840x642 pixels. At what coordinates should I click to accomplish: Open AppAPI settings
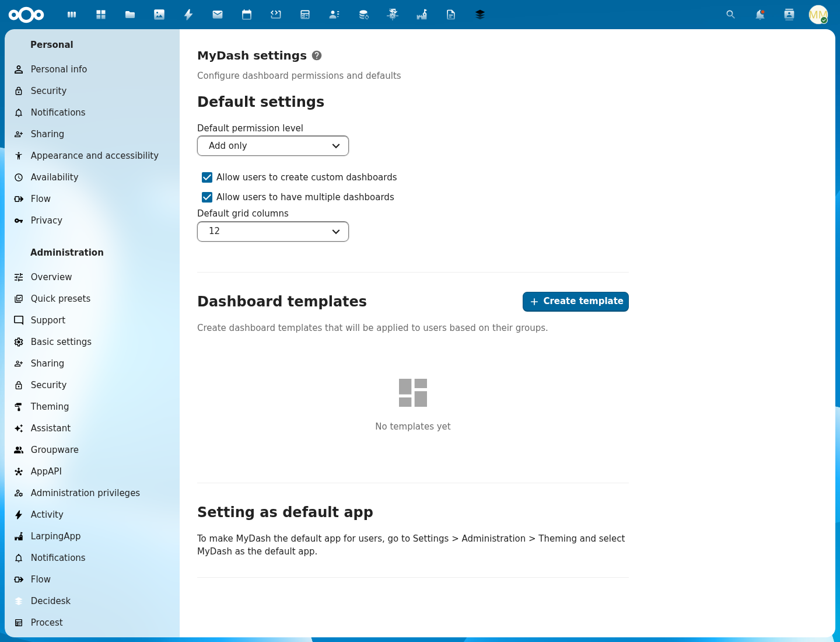(x=92, y=472)
